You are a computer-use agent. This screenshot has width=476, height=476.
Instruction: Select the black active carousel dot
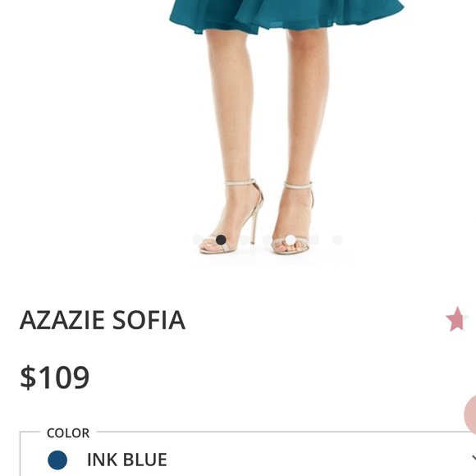pos(221,240)
